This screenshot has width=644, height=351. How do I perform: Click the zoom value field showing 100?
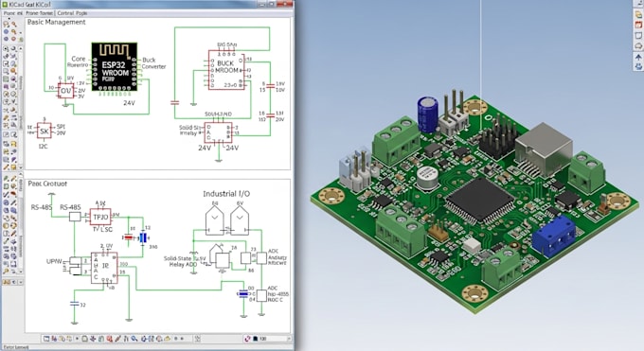[272, 339]
